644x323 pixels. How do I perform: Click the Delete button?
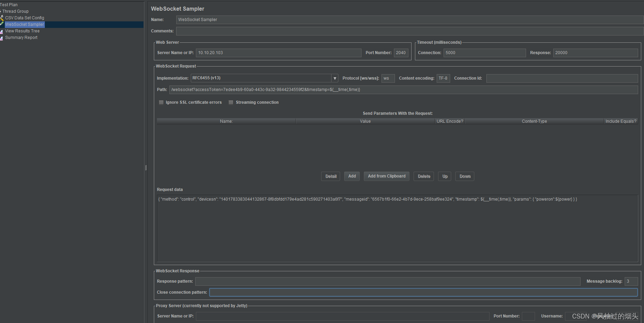pos(423,176)
